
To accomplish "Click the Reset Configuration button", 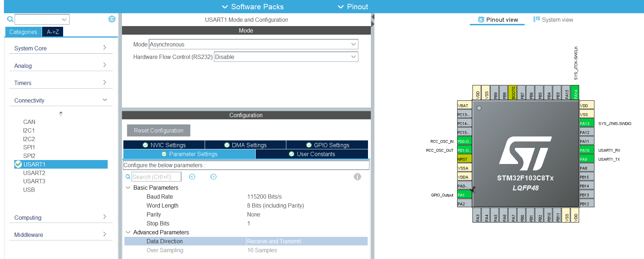I will tap(159, 130).
